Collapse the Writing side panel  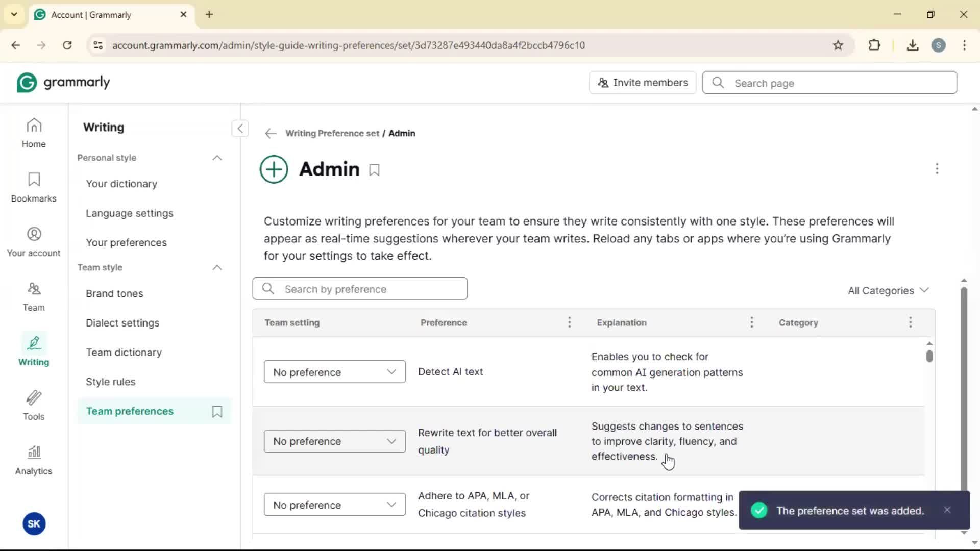coord(240,129)
